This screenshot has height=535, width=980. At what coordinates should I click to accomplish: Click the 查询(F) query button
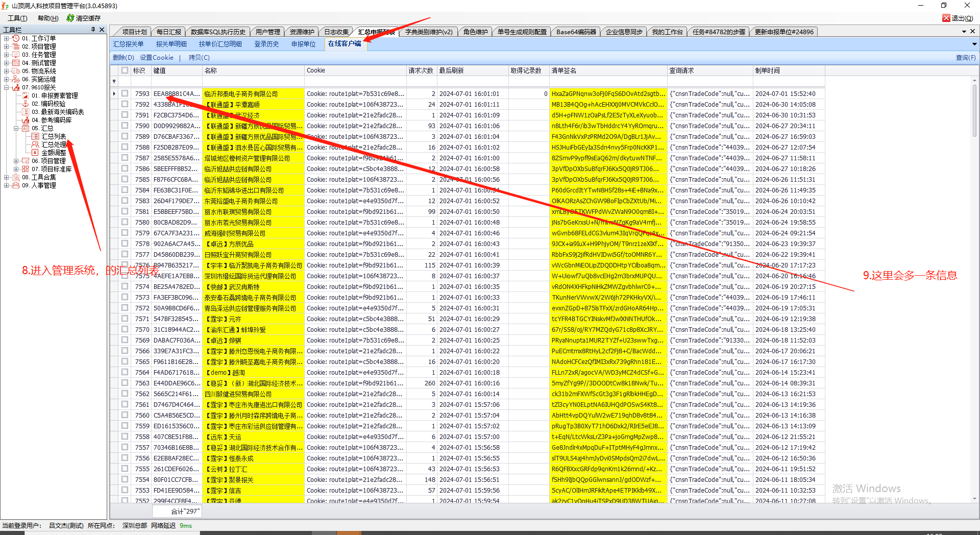(x=965, y=58)
